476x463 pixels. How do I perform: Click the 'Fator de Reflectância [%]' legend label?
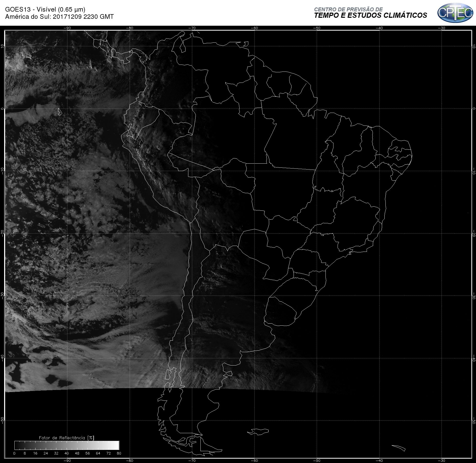click(67, 438)
